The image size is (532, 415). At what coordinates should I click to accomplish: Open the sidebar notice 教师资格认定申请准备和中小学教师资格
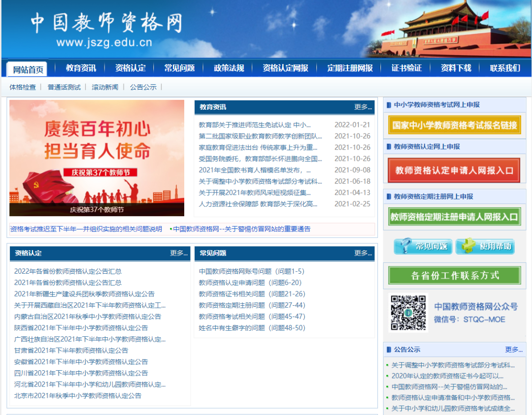453,397
